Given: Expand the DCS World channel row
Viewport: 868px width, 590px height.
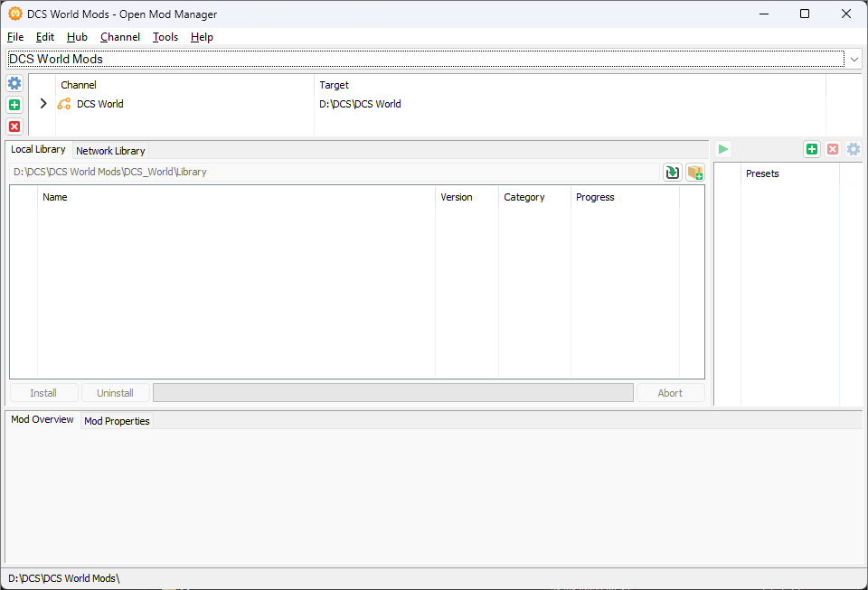Looking at the screenshot, I should tap(42, 104).
